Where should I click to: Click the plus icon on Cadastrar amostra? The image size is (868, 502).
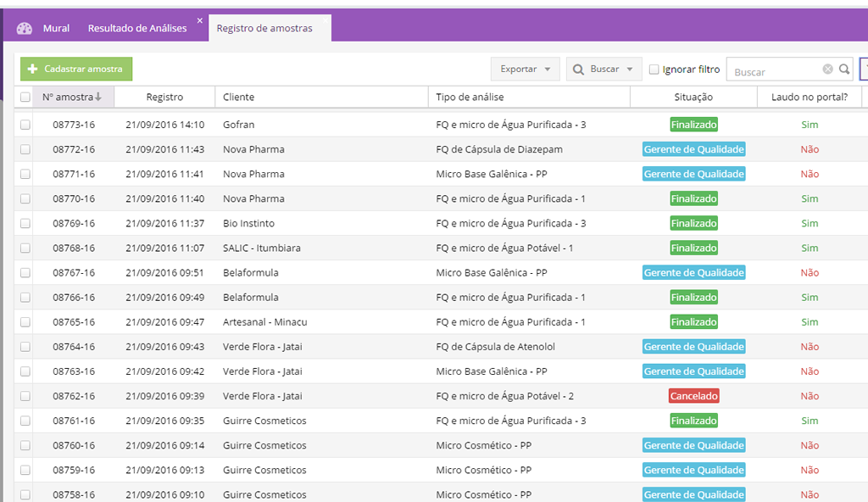point(33,69)
